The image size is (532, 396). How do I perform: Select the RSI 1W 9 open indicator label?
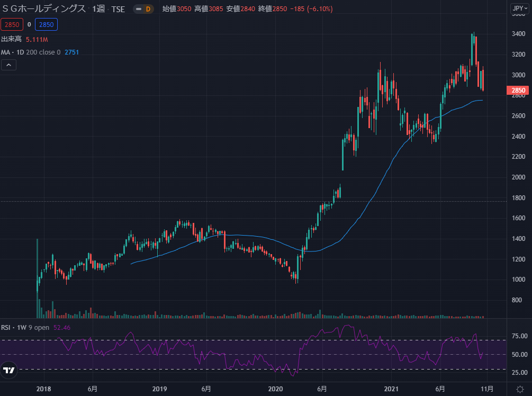(x=25, y=328)
